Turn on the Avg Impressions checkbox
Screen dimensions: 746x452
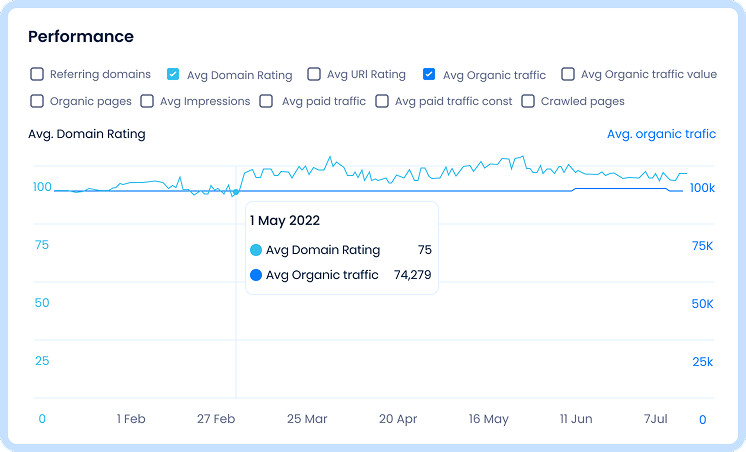(x=147, y=101)
